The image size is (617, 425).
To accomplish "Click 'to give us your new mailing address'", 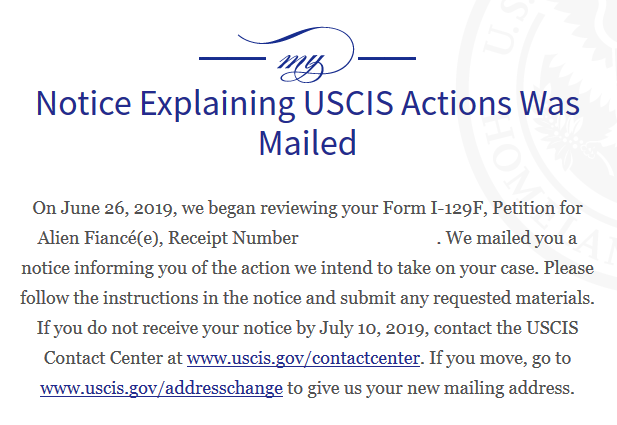I will 428,388.
